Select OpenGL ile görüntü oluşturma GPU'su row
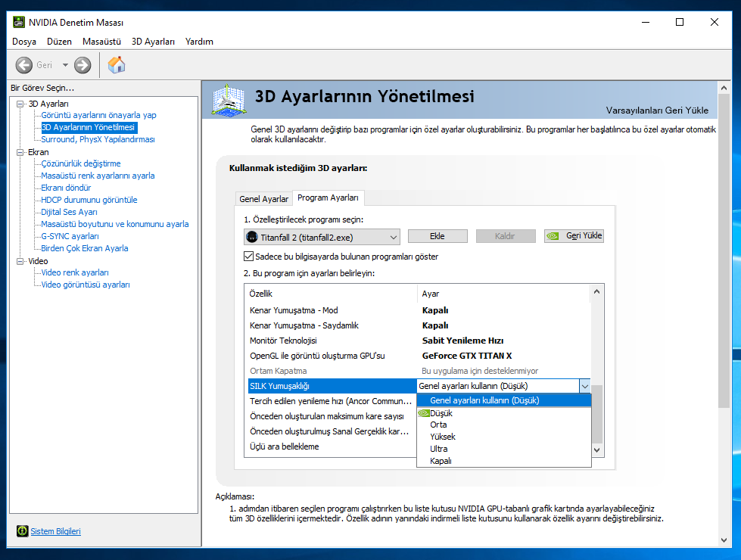Screen dimensions: 741x560 click(418, 356)
